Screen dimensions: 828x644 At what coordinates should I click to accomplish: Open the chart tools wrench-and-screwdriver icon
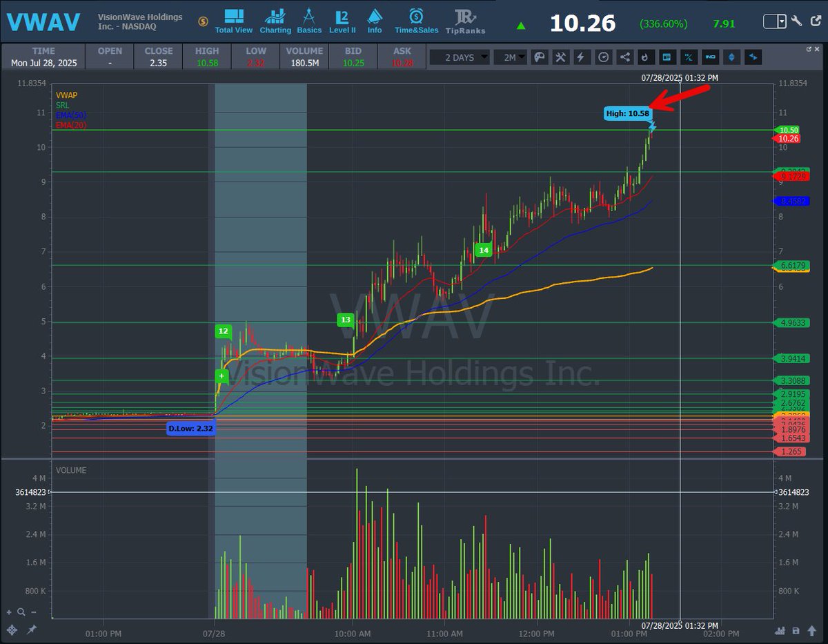click(x=561, y=57)
